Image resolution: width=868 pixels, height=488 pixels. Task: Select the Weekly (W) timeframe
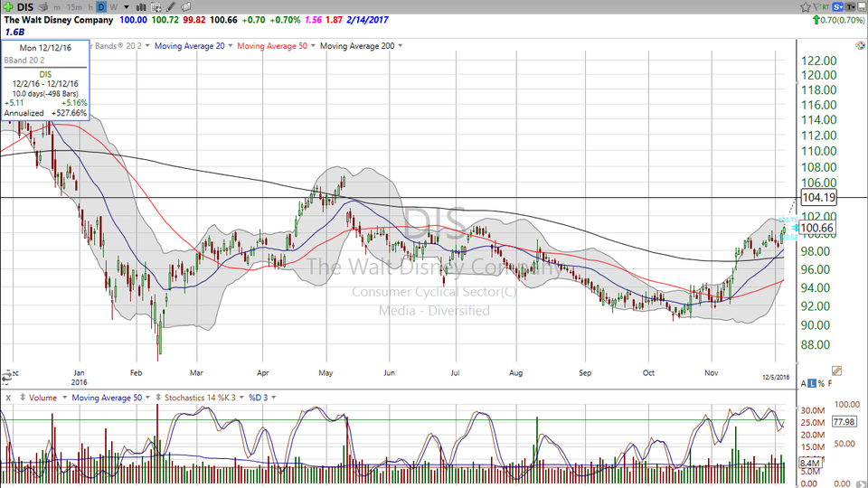click(x=114, y=8)
